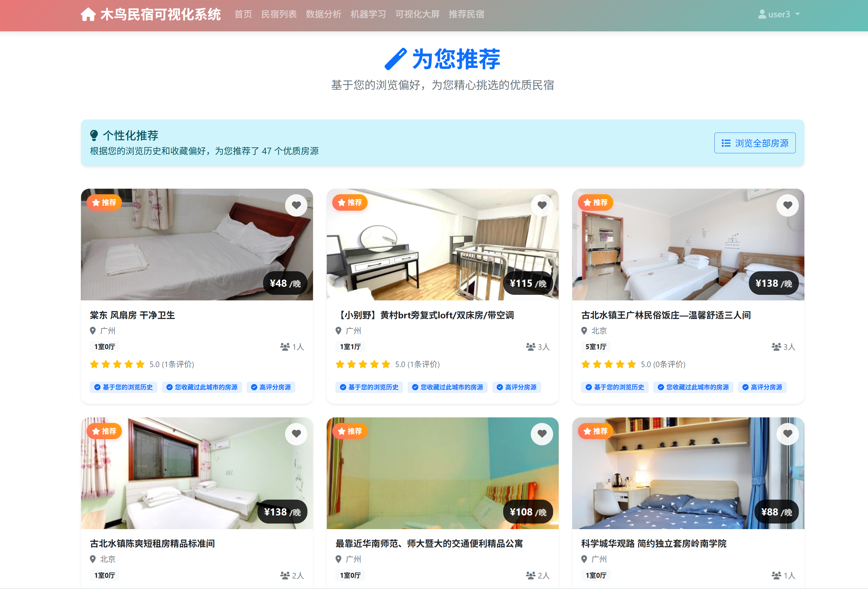Go to the 首页 menu item

coord(243,14)
